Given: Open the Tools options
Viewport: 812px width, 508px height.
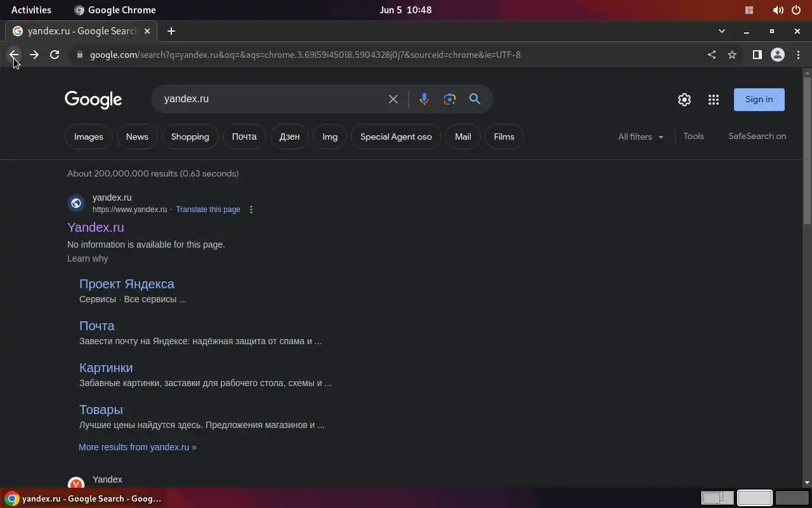Looking at the screenshot, I should [693, 136].
